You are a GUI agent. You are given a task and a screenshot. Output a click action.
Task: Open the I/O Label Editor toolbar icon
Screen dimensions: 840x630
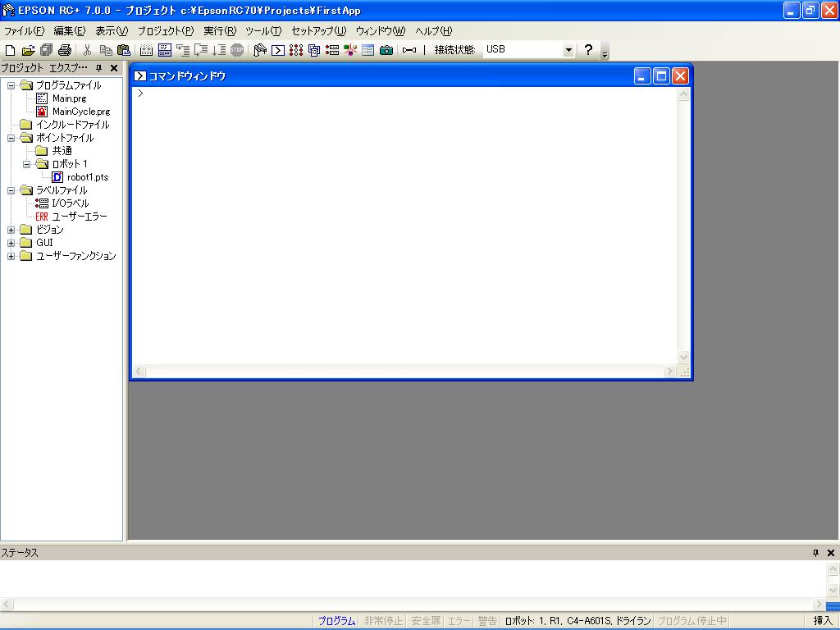tap(332, 50)
